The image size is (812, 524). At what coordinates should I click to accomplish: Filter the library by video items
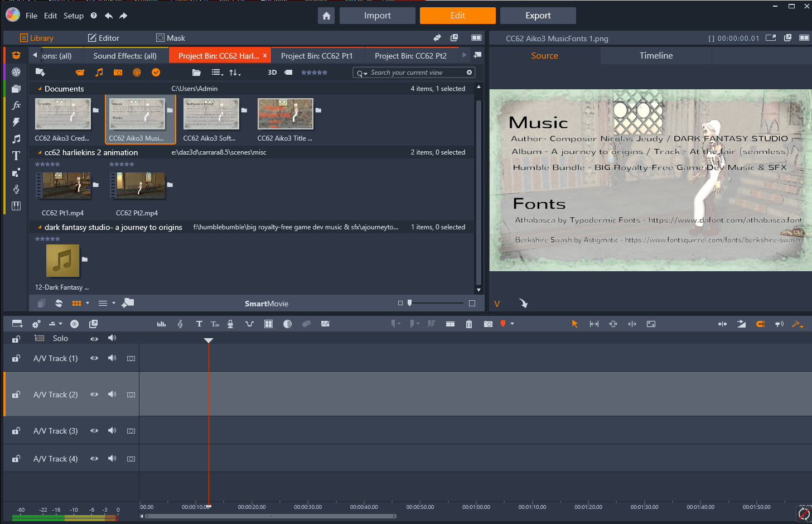coord(80,73)
